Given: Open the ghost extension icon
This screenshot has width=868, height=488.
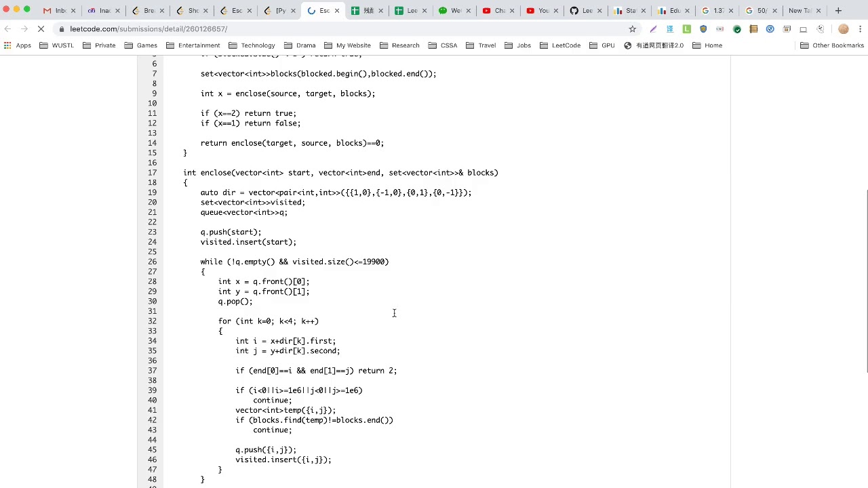Looking at the screenshot, I should point(820,29).
